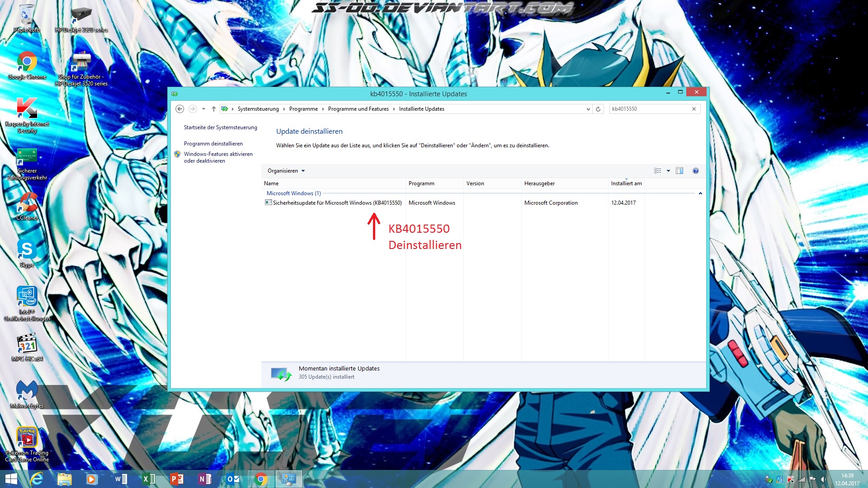The width and height of the screenshot is (868, 488).
Task: Click Programme breadcrumb in address bar
Action: (303, 109)
